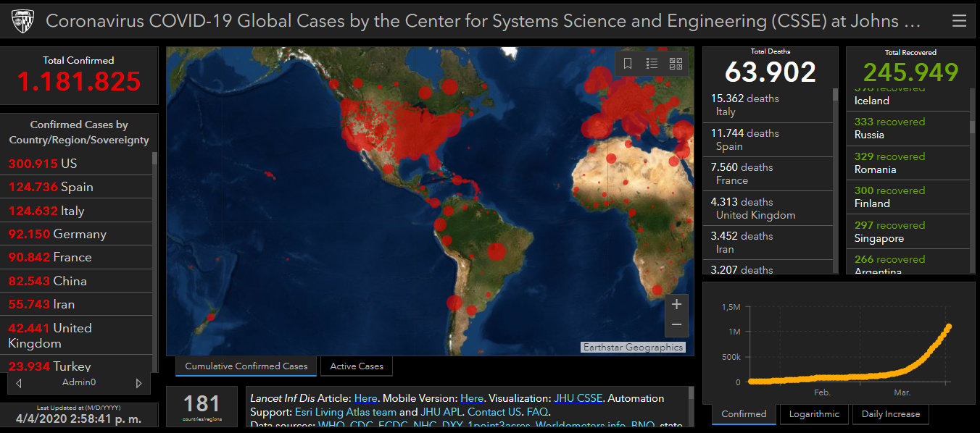Zoom in on the map
Screen dimensions: 980x433
point(676,304)
